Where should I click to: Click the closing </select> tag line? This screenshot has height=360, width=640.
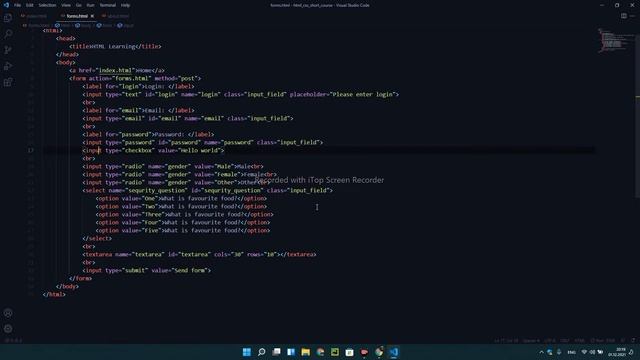coord(97,239)
